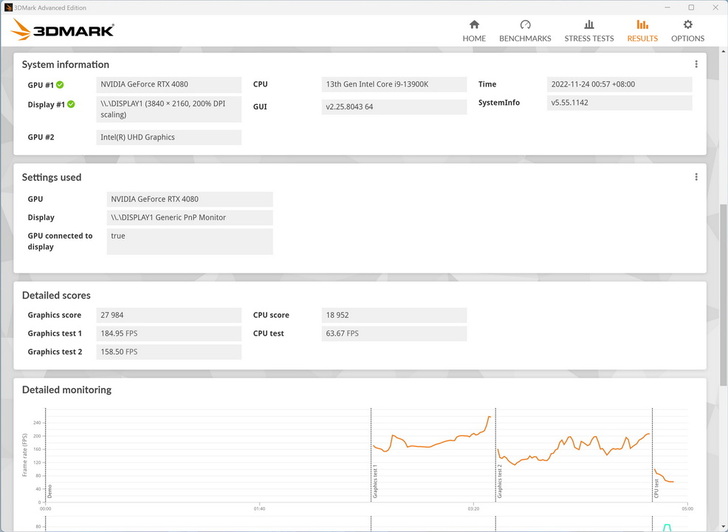Click the Benchmarks gauge icon
The image size is (728, 532).
pos(525,25)
